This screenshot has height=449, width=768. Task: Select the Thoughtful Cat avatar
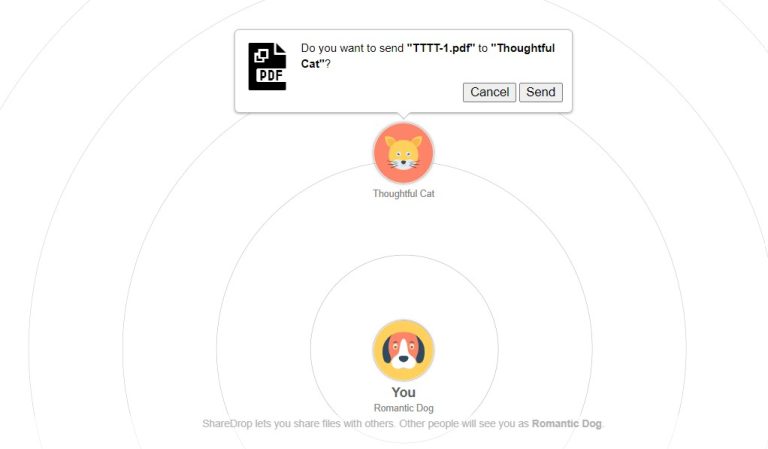pos(404,153)
